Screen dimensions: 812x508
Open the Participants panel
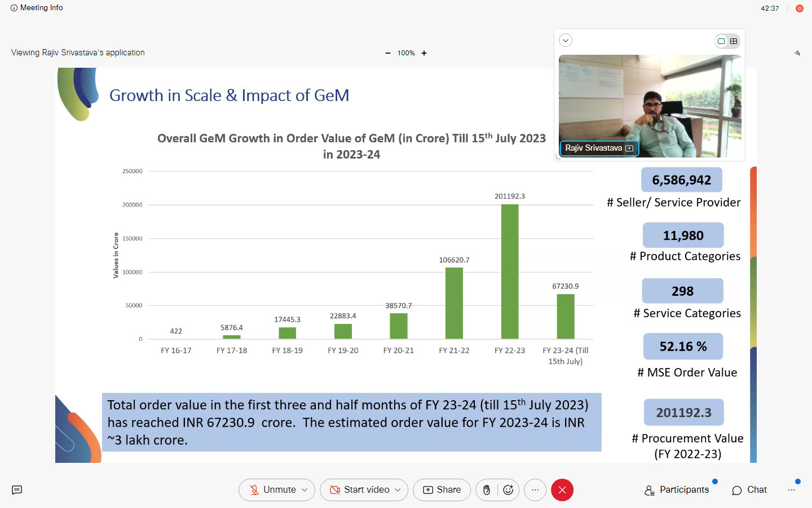[677, 490]
